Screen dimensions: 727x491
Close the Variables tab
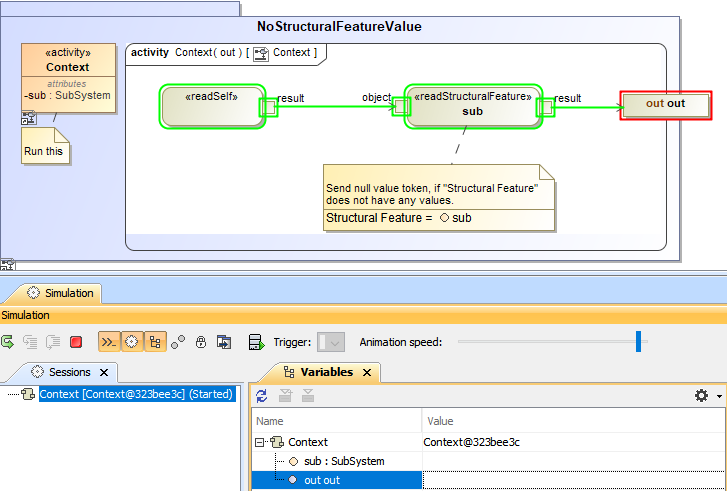click(367, 372)
